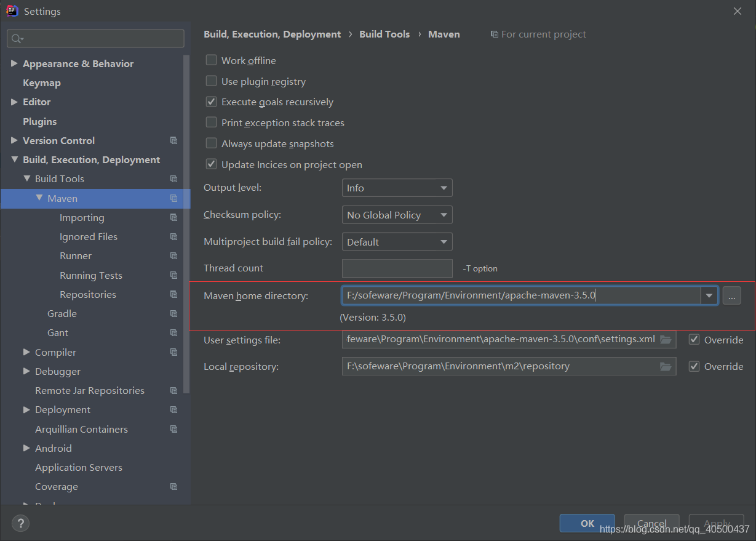756x541 pixels.
Task: Expand the Version Control section arrow
Action: tap(14, 140)
